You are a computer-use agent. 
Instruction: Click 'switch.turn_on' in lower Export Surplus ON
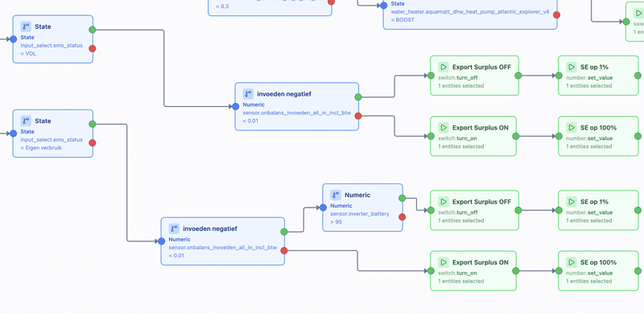click(x=457, y=273)
